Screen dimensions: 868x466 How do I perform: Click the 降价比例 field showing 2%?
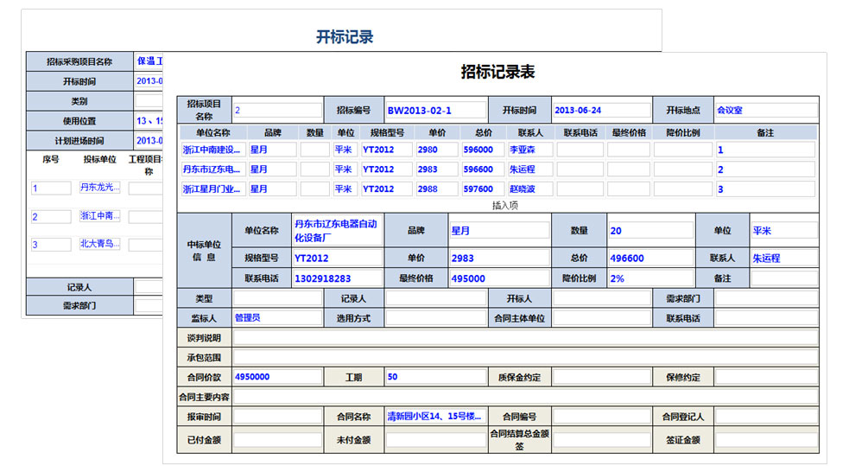(x=651, y=278)
